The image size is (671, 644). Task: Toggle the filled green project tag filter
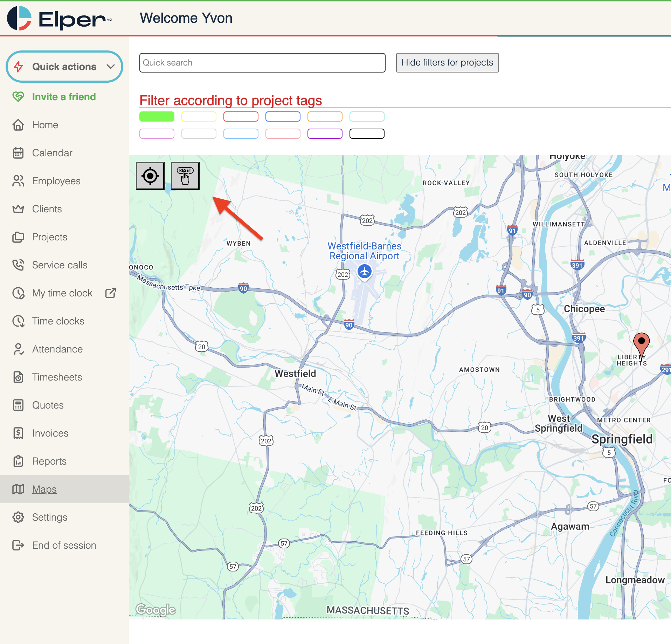(x=157, y=116)
